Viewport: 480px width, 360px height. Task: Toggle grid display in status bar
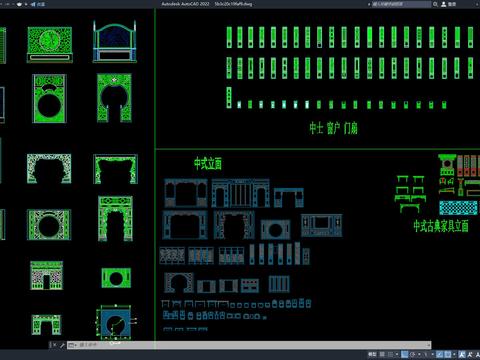pos(382,354)
